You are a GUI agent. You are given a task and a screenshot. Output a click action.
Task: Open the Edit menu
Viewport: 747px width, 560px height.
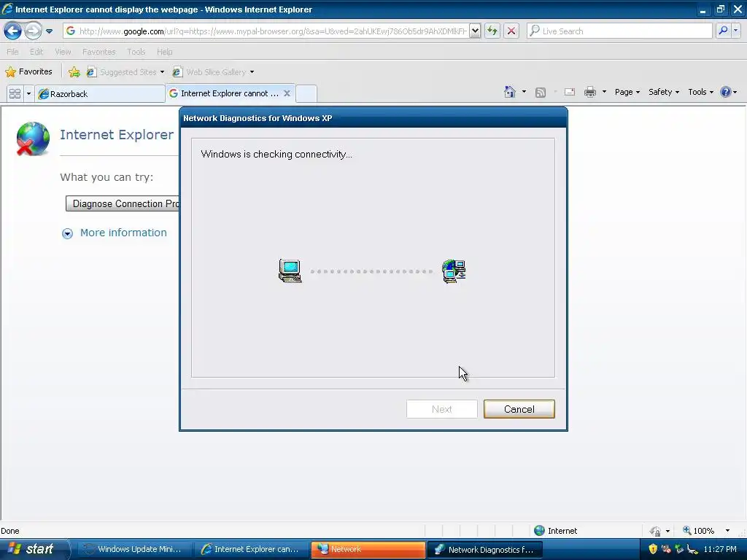[36, 52]
